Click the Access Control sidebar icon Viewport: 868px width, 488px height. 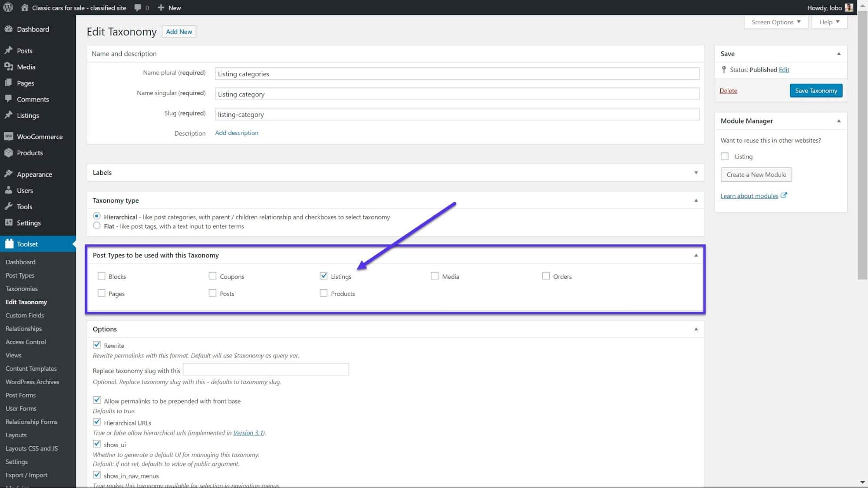pyautogui.click(x=26, y=341)
